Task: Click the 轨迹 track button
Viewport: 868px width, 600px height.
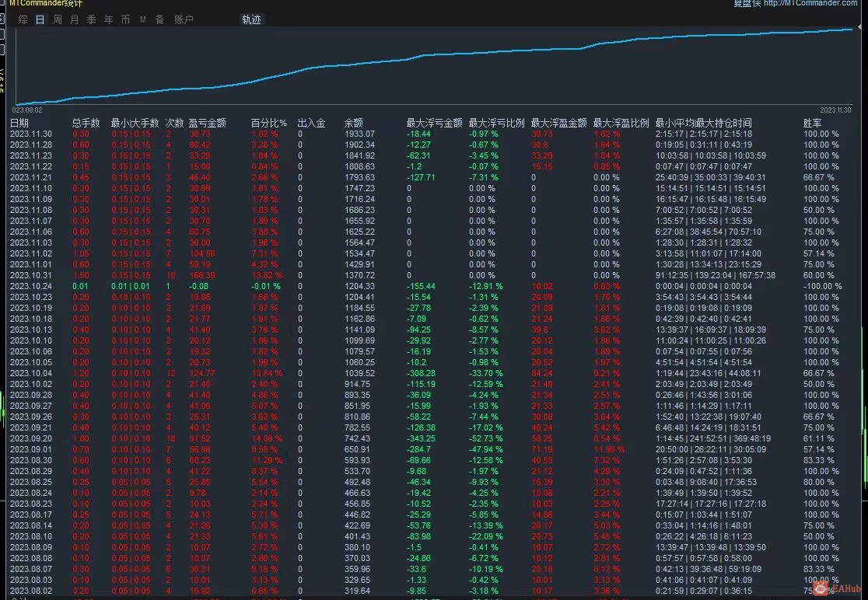Action: pos(251,20)
